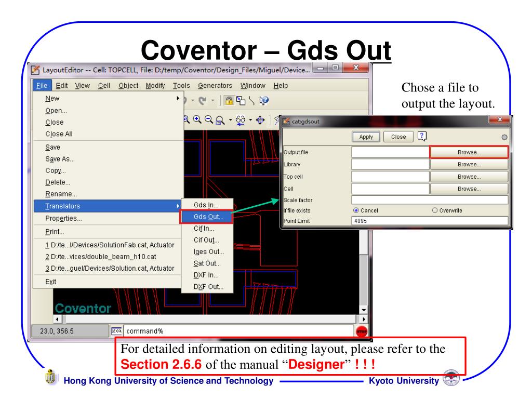Choose Iges Out... translator
This screenshot has width=532, height=399.
click(206, 252)
